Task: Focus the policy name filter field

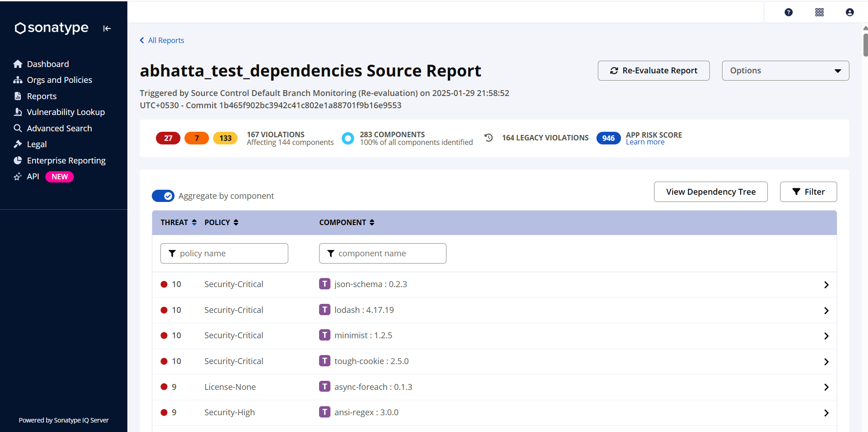Action: point(224,253)
